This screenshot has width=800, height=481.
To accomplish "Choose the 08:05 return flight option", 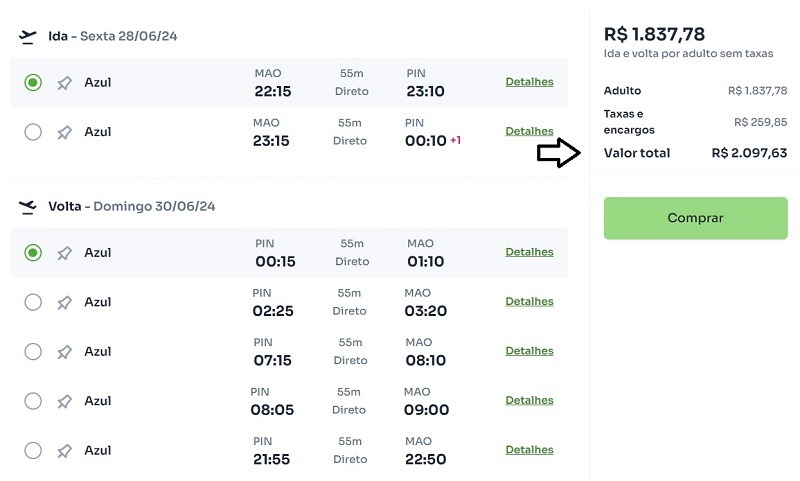I will point(33,401).
